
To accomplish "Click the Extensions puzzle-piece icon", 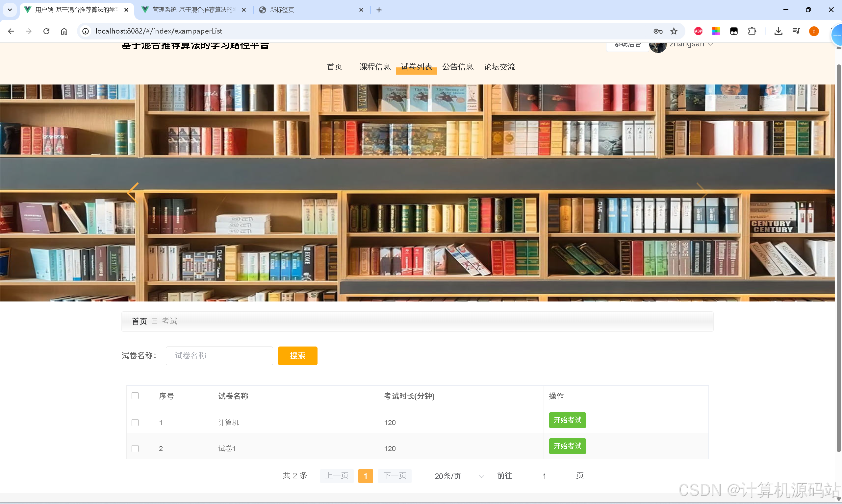I will [752, 31].
